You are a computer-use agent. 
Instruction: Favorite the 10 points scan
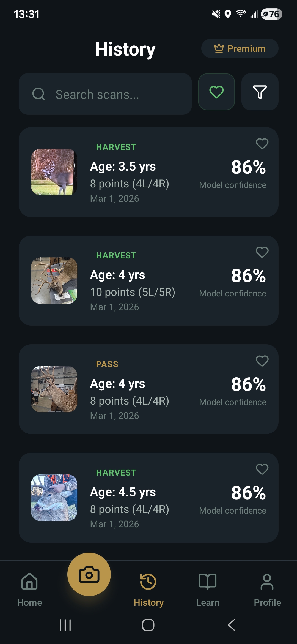click(262, 252)
